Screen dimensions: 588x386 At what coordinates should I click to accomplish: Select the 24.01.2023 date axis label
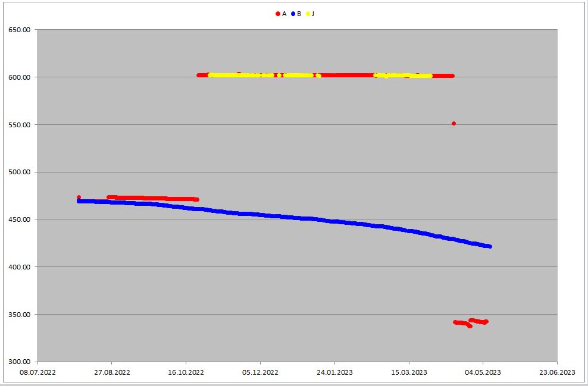point(334,372)
